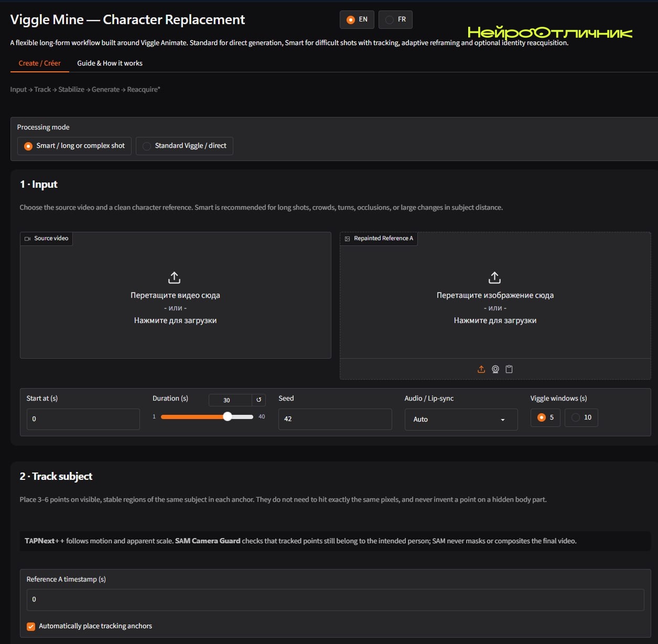Click the 'Viggle Mine — Character Replacement' title
Image resolution: width=658 pixels, height=644 pixels.
(127, 20)
